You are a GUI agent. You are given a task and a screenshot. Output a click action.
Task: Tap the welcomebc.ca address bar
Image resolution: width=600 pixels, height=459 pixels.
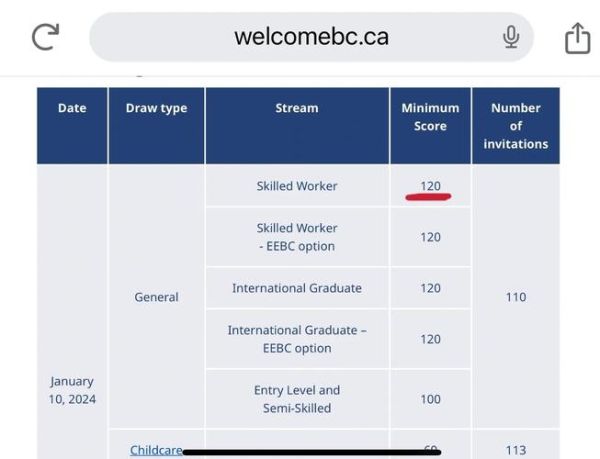pyautogui.click(x=311, y=38)
